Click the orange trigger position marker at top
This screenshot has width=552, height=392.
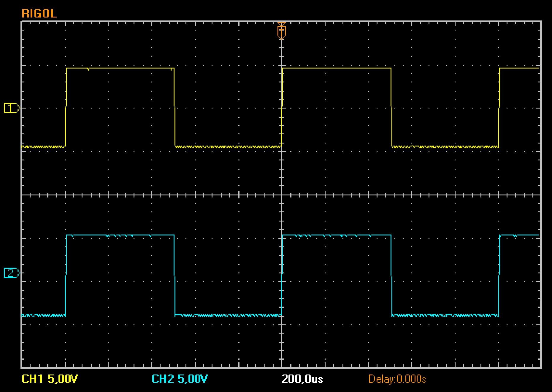click(281, 31)
